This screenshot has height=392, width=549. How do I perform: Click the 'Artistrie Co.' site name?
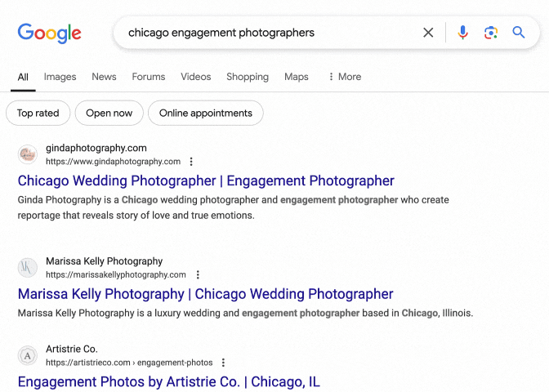pos(72,349)
